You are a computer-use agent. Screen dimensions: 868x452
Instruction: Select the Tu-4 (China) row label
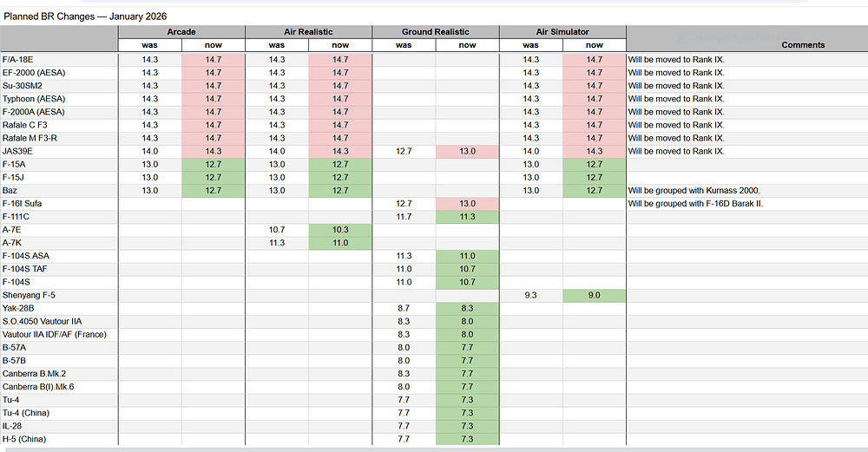click(28, 413)
